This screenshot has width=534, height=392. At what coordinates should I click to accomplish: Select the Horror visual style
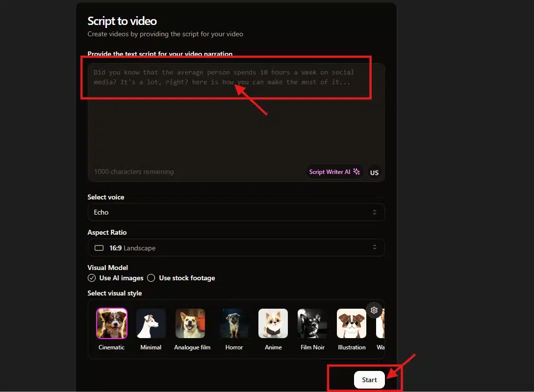pos(234,323)
